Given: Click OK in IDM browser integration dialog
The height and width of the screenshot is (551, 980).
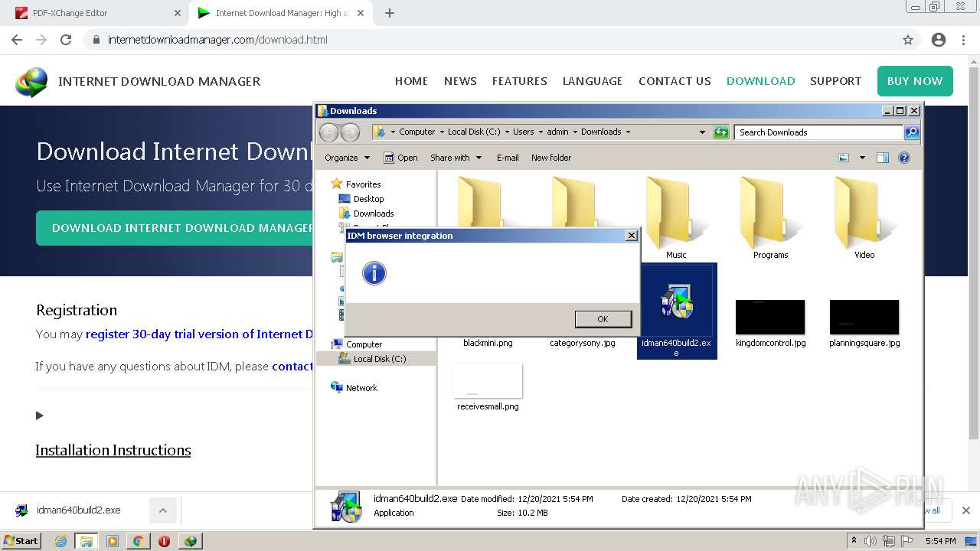Looking at the screenshot, I should tap(603, 319).
